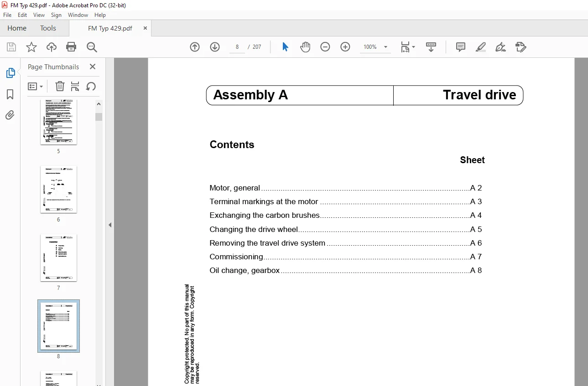This screenshot has height=386, width=588.
Task: Open the Attachments paperclip pane
Action: tap(10, 115)
